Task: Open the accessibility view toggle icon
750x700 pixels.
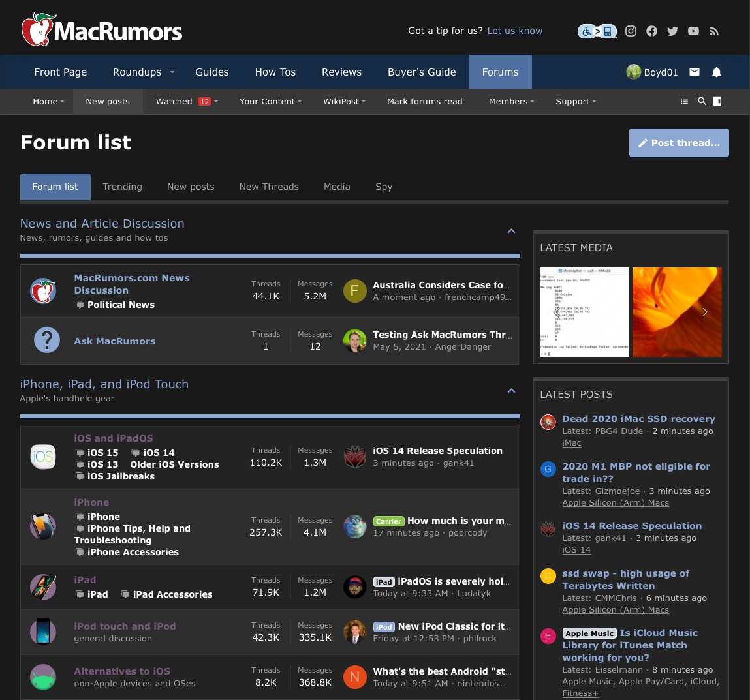Action: [x=597, y=31]
